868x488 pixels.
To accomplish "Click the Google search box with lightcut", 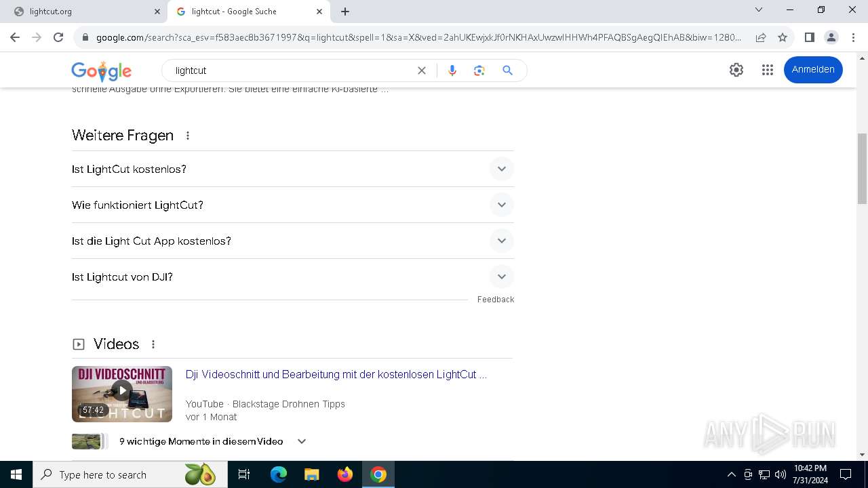I will pyautogui.click(x=292, y=70).
